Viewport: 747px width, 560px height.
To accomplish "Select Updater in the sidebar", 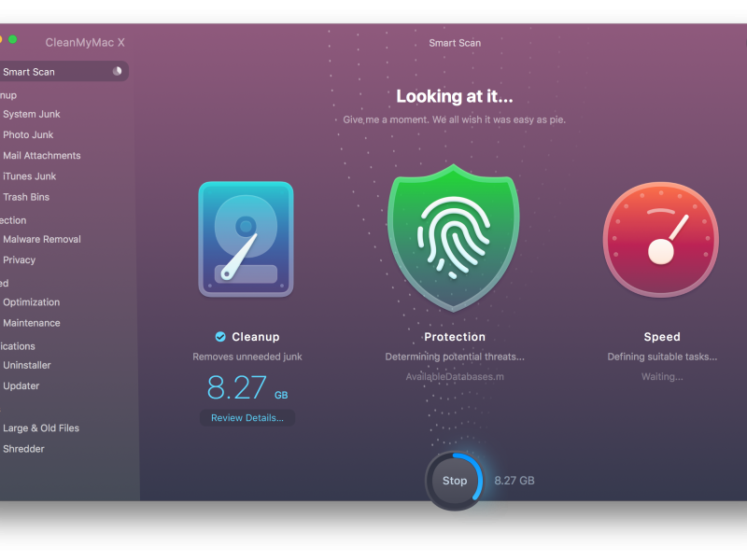I will [21, 385].
